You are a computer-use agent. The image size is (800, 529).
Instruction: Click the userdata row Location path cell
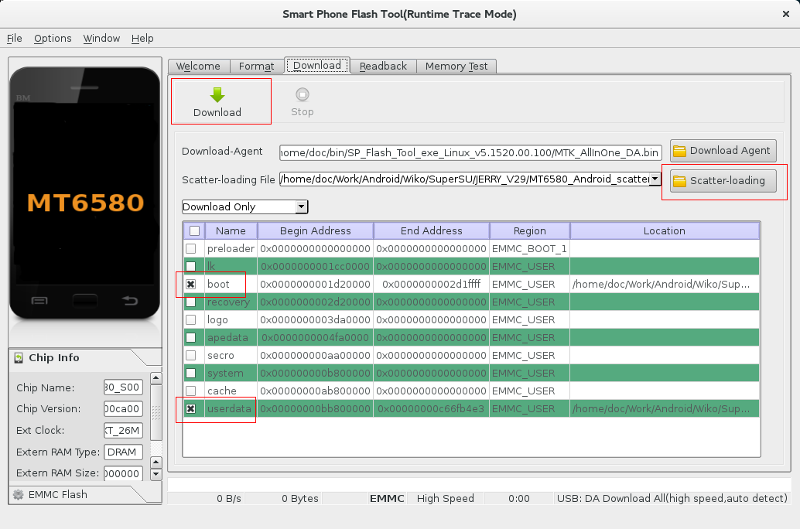[x=664, y=409]
